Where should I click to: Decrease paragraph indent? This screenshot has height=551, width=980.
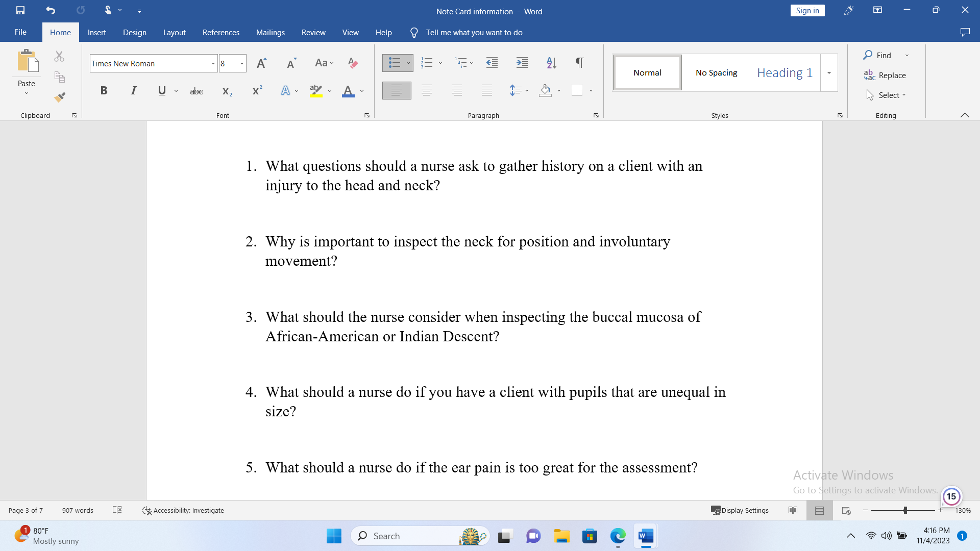(x=492, y=63)
